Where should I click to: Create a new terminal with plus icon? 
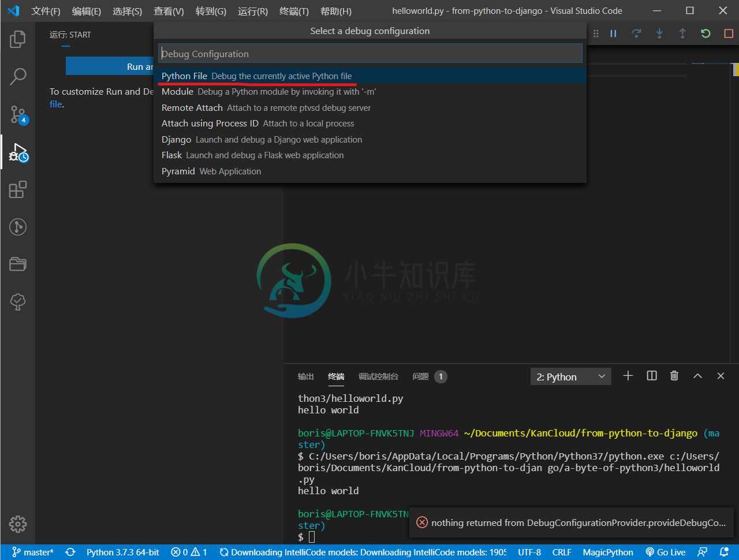pyautogui.click(x=628, y=376)
